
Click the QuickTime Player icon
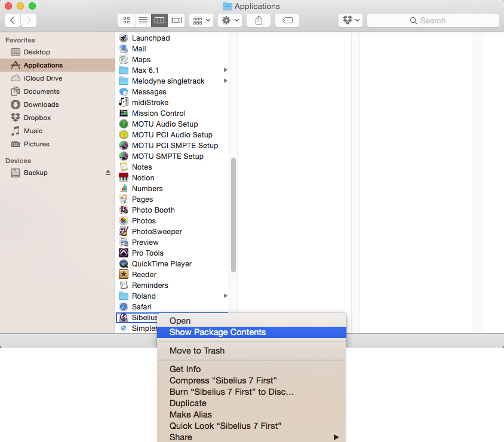[x=124, y=264]
